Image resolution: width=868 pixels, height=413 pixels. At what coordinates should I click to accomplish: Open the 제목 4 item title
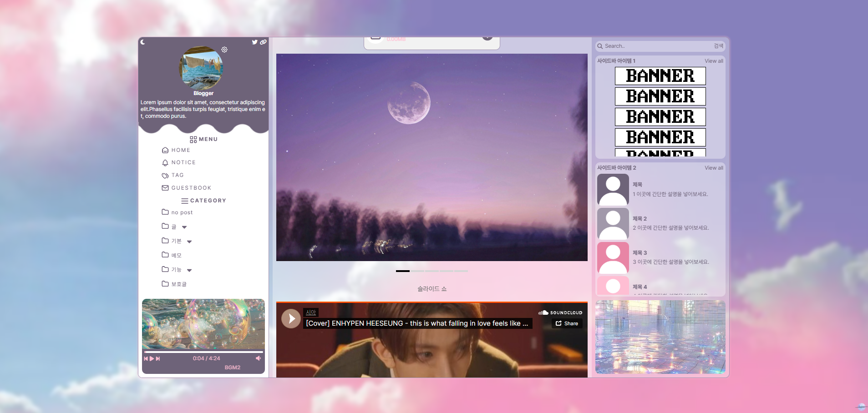tap(640, 287)
